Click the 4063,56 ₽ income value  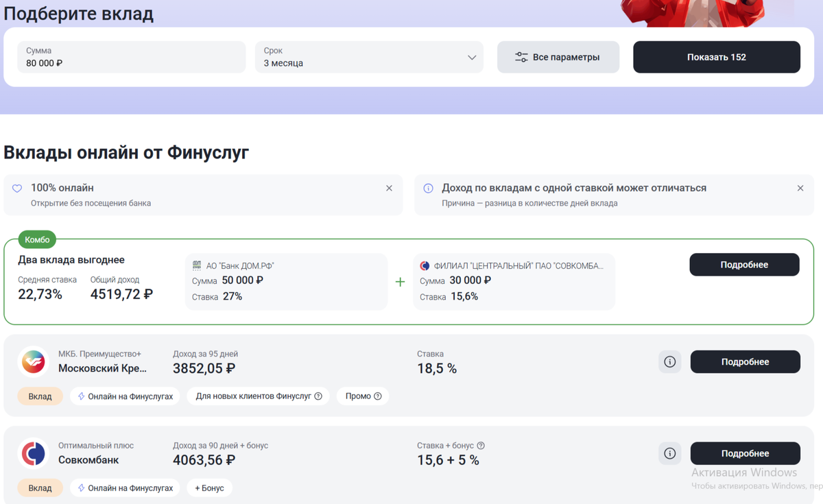point(204,460)
